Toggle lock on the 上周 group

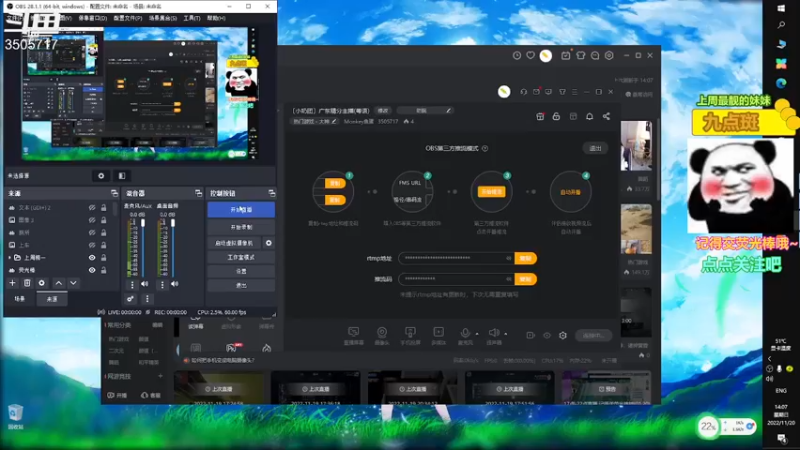coord(104,258)
